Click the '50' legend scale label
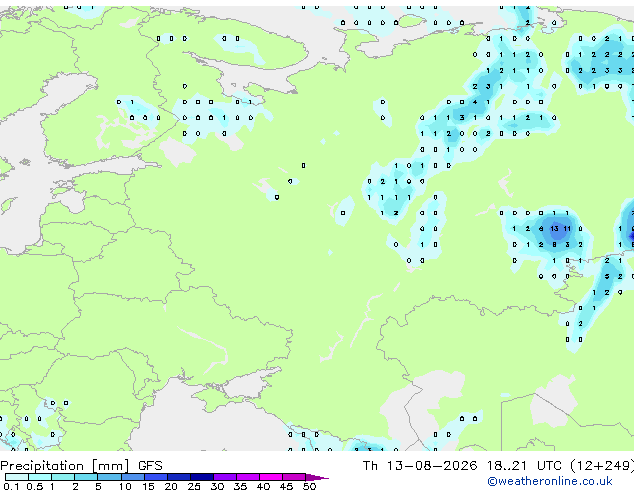This screenshot has height=490, width=634. (x=309, y=486)
